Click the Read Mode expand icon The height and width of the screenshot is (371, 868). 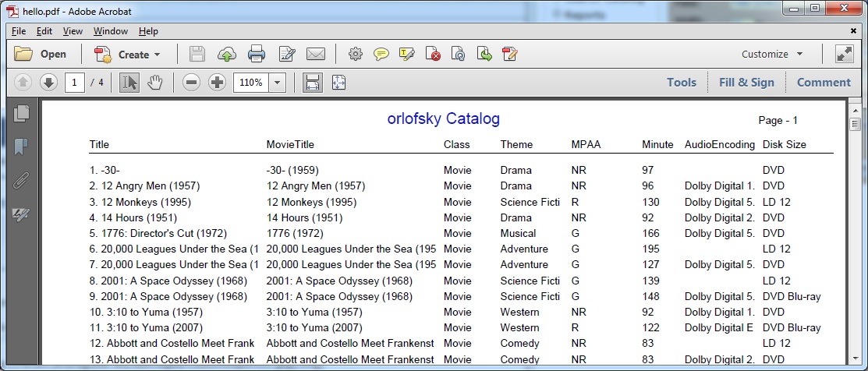tap(844, 55)
